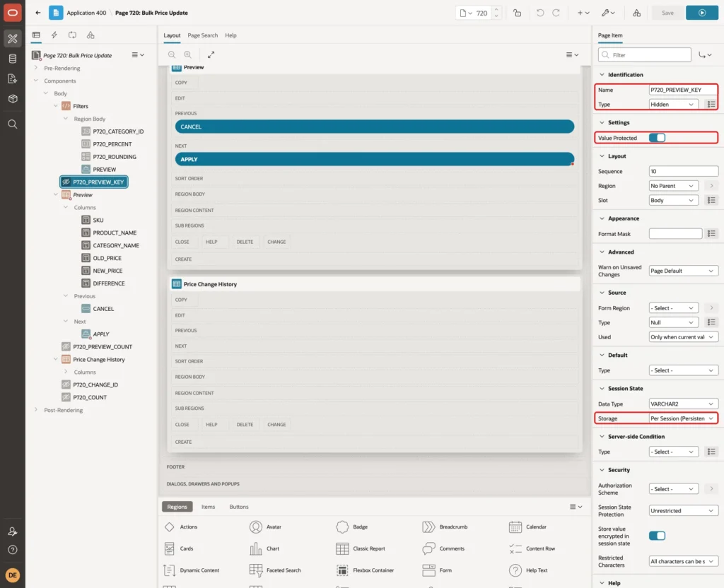
Task: Open the Utilities wrench menu
Action: (x=607, y=13)
